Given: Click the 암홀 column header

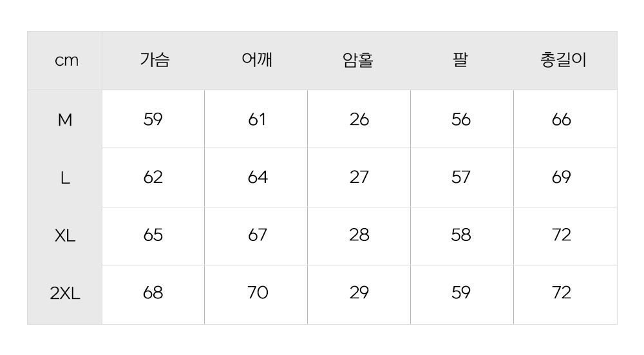Looking at the screenshot, I should (359, 61).
